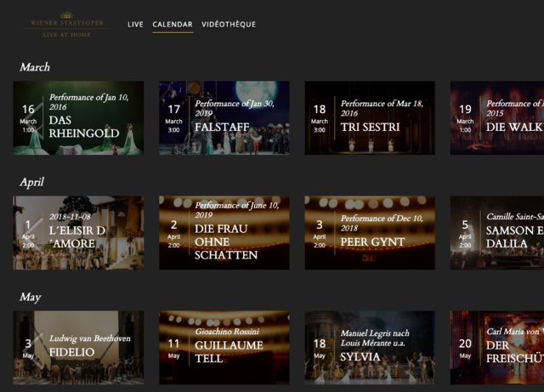Open the Die Walküre card for 19 March
Viewport: 544px width, 392px height.
pyautogui.click(x=497, y=118)
